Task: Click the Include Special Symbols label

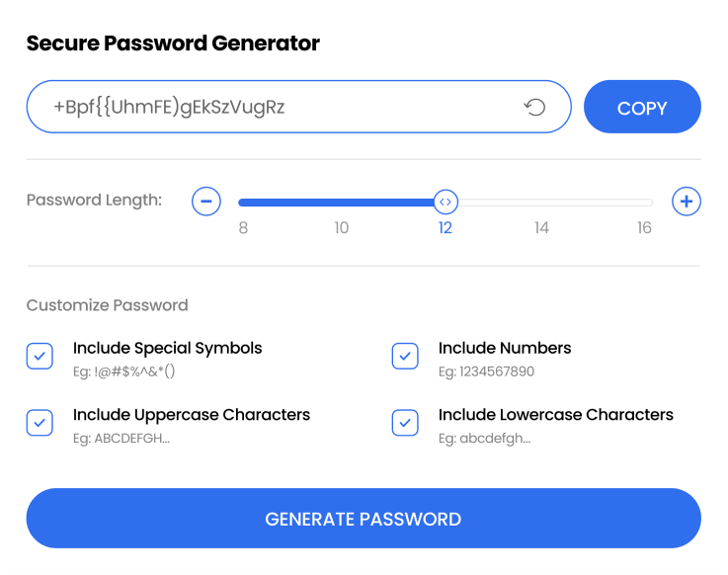Action: [x=168, y=348]
